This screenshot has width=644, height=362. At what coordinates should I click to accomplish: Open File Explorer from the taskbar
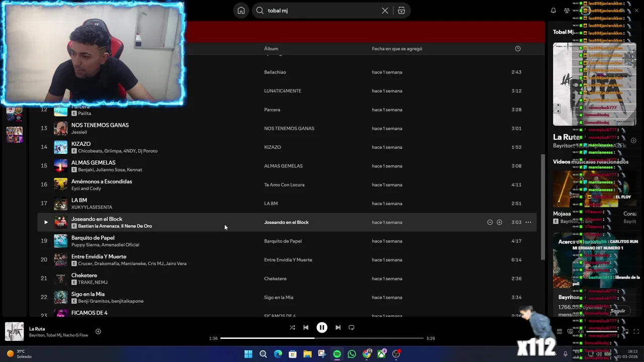point(307,354)
